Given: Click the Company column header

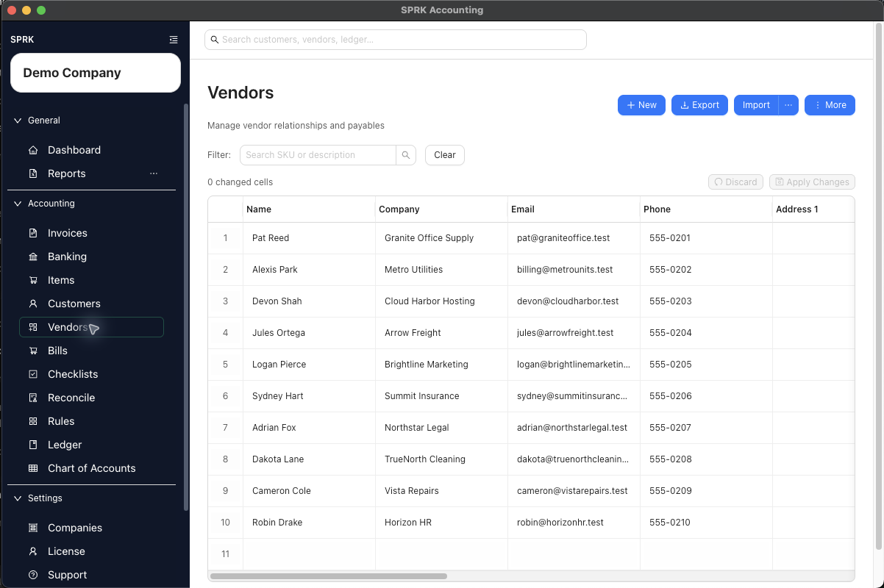Looking at the screenshot, I should (441, 209).
